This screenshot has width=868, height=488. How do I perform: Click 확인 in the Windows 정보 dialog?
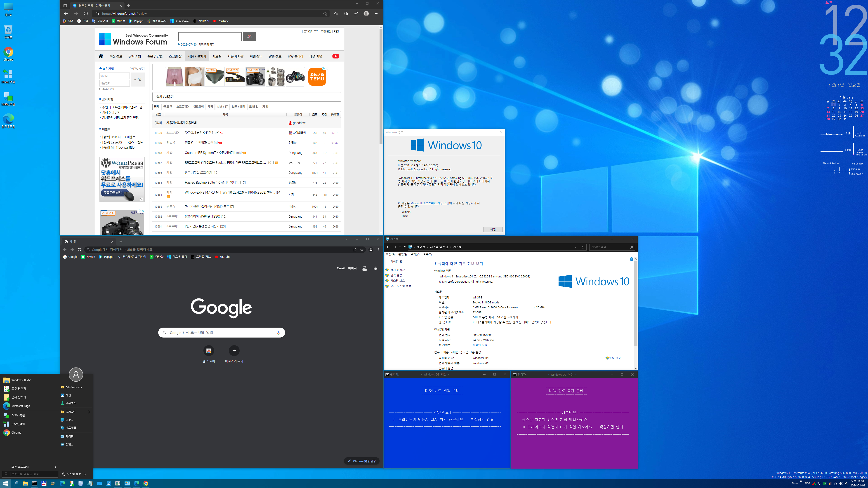point(493,229)
